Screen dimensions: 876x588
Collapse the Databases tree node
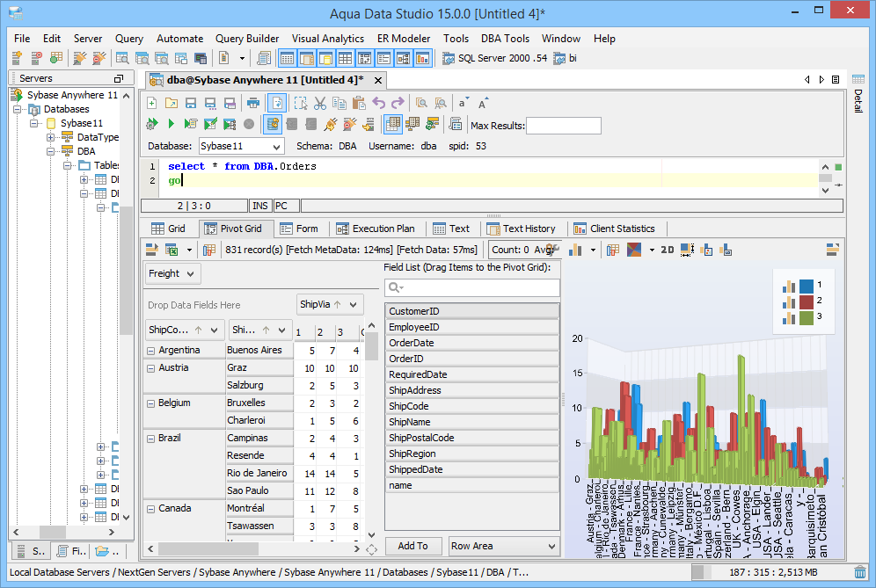coord(18,110)
